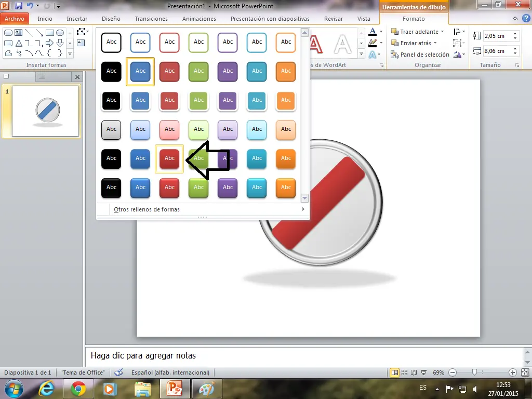
Task: Select the Left Brace shape
Action: 50,54
